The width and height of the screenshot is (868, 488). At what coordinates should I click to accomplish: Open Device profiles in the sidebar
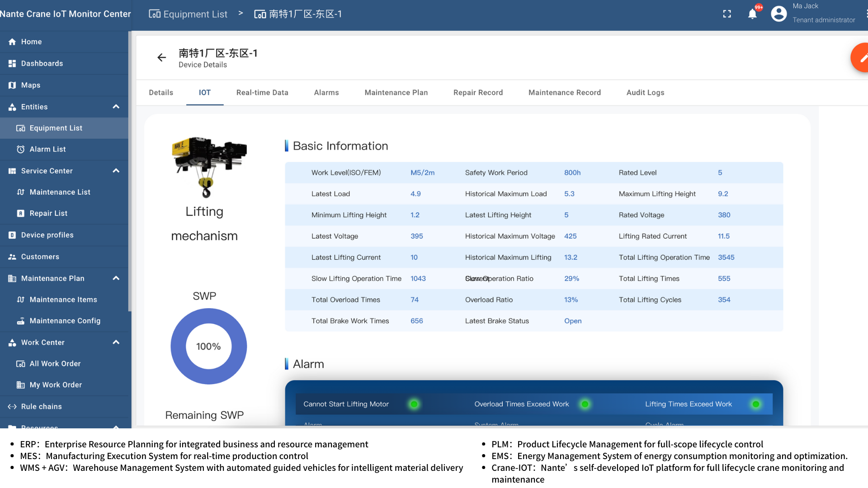coord(47,235)
